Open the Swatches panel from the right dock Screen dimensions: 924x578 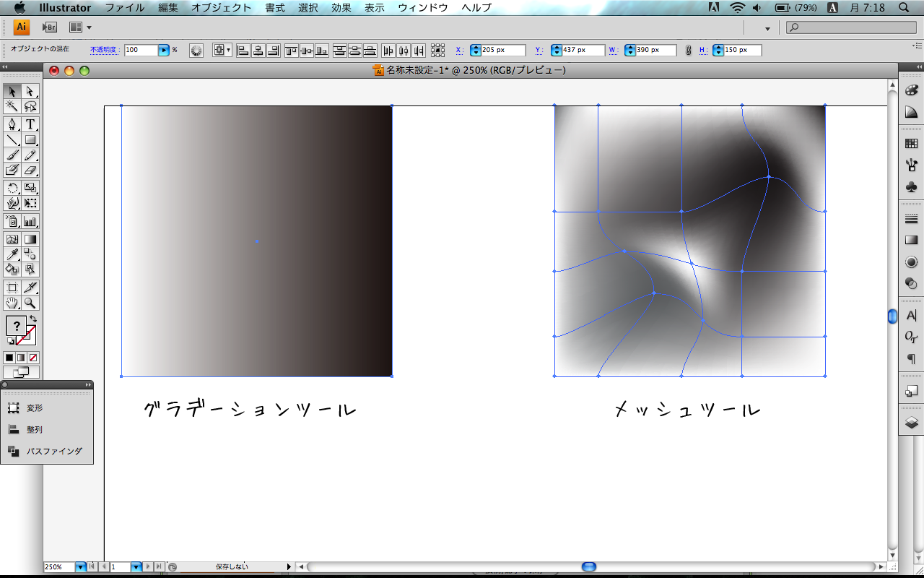[x=911, y=144]
